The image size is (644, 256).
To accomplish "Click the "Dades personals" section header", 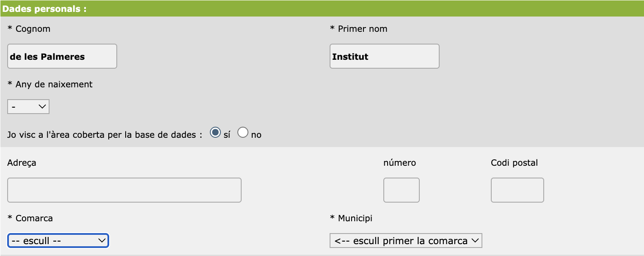I will 44,9.
